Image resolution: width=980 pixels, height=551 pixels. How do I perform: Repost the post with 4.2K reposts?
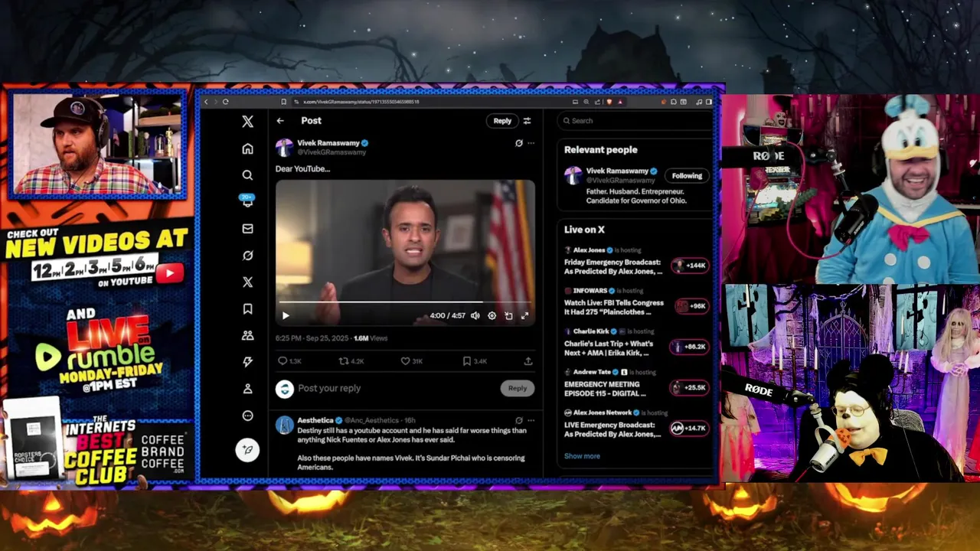pyautogui.click(x=344, y=360)
